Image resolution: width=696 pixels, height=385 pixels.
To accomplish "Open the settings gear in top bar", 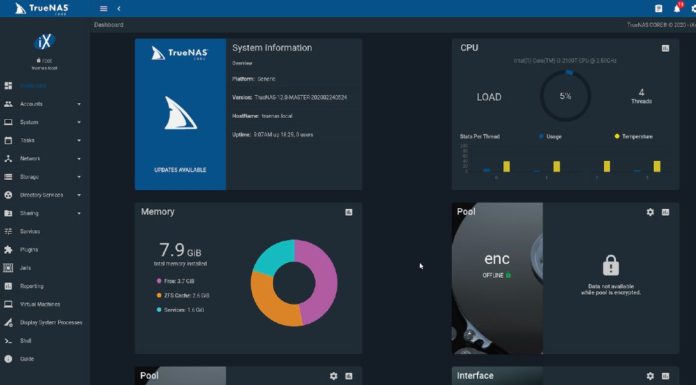I will [x=693, y=8].
